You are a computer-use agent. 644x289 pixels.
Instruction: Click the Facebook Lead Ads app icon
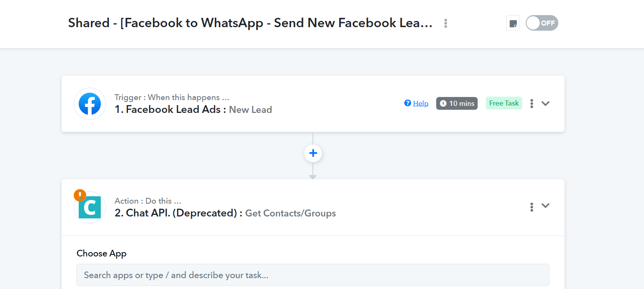[90, 104]
